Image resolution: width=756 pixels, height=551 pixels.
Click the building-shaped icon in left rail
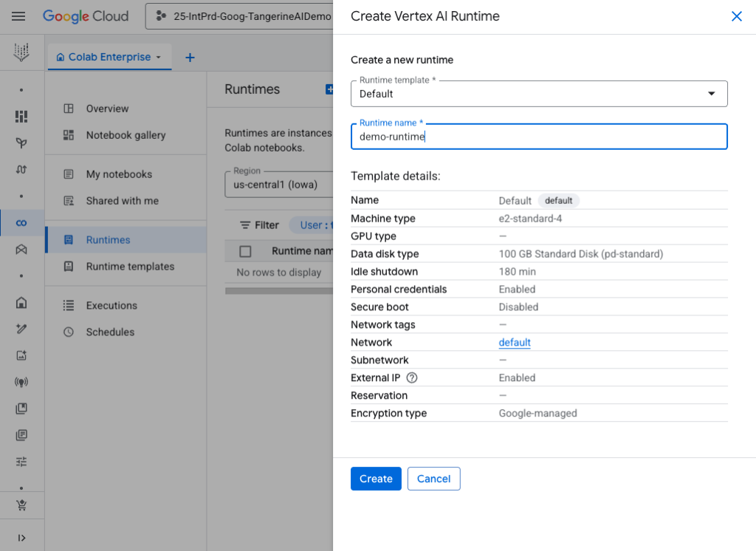(21, 303)
